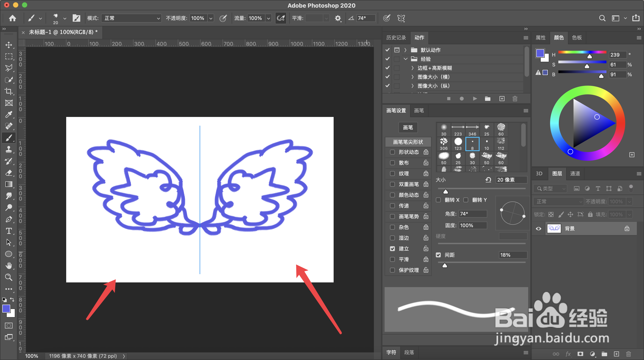Enable the 纹理 checkbox
Viewport: 644px width, 360px height.
[x=392, y=174]
